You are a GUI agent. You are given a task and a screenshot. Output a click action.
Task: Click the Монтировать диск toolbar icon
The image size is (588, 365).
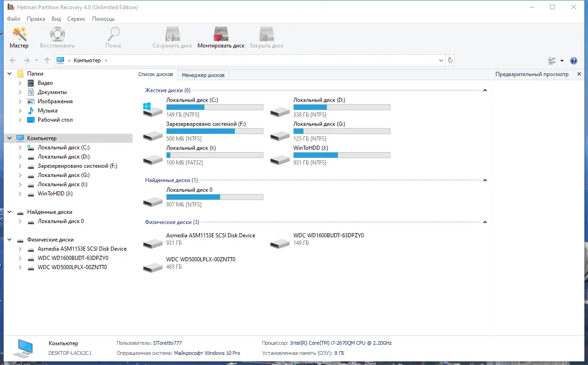(x=221, y=37)
